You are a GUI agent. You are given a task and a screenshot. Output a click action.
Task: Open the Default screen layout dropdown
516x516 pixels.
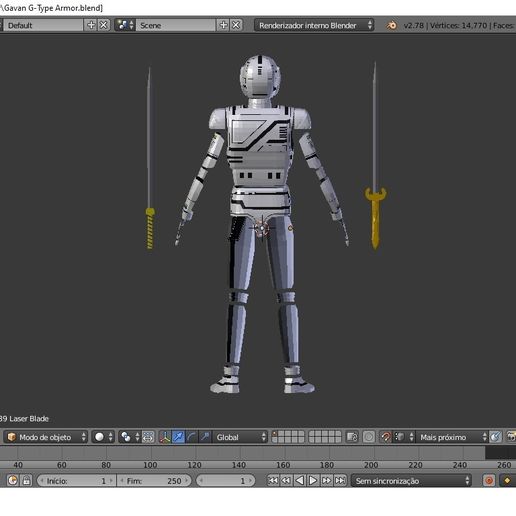43,25
